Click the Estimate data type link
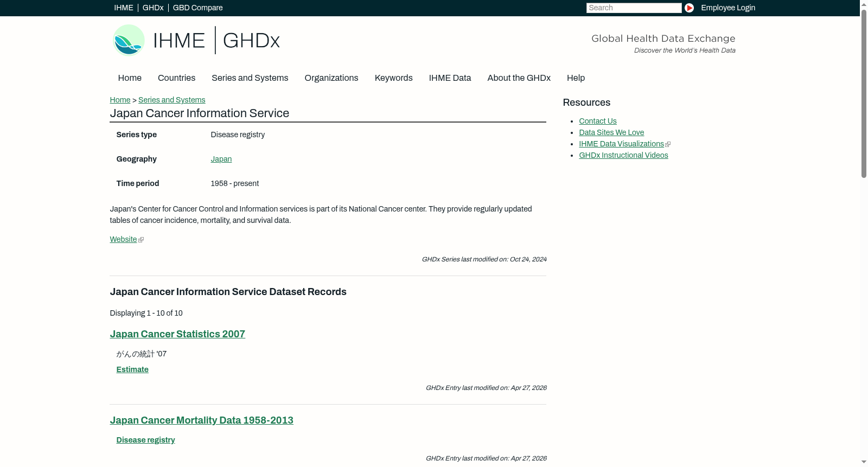This screenshot has width=868, height=467. (x=132, y=370)
